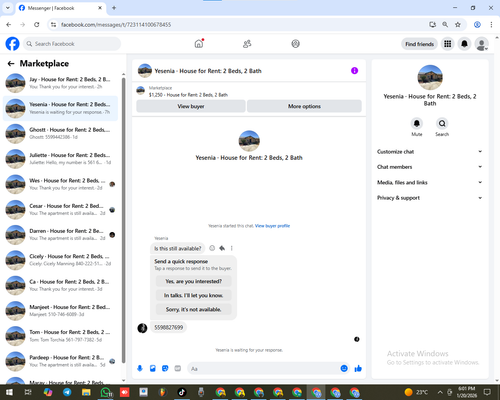Screen dimensions: 500x400
Task: Click the Facebook logo home icon
Action: click(13, 44)
